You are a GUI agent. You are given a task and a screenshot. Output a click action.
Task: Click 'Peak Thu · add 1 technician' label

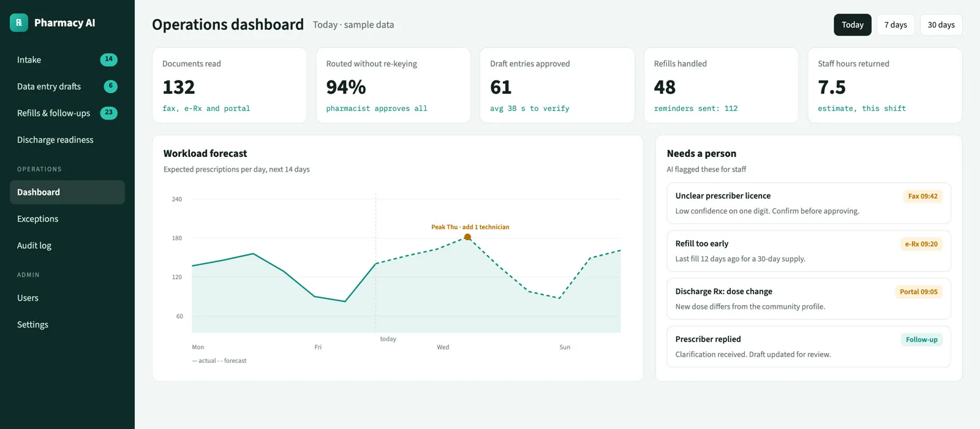[470, 227]
